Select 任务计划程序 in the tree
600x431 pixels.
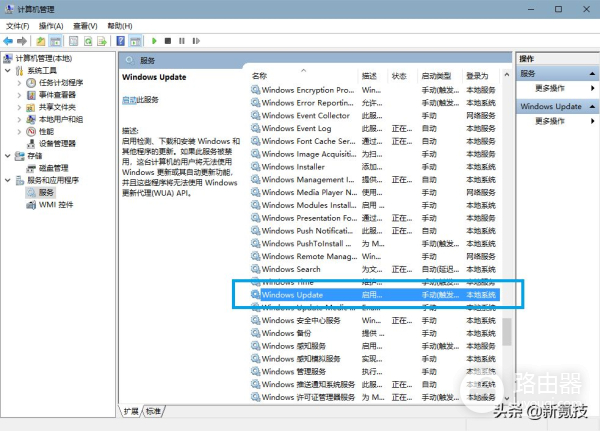pyautogui.click(x=61, y=82)
